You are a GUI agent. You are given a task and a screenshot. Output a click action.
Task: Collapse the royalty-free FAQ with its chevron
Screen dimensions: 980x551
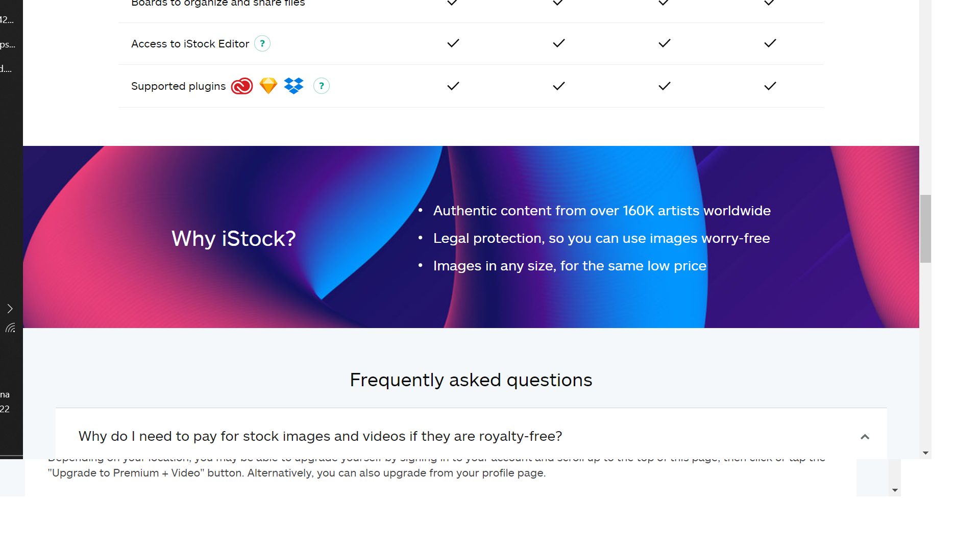click(865, 437)
